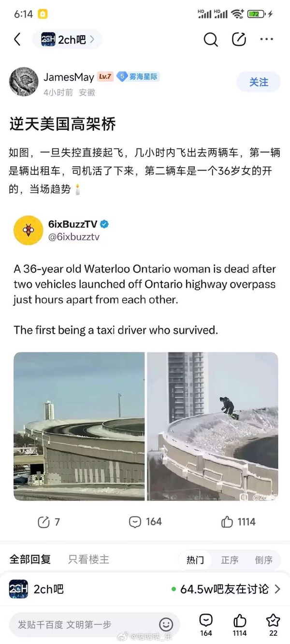
Task: Select the 全部回复 tab
Action: [30, 559]
